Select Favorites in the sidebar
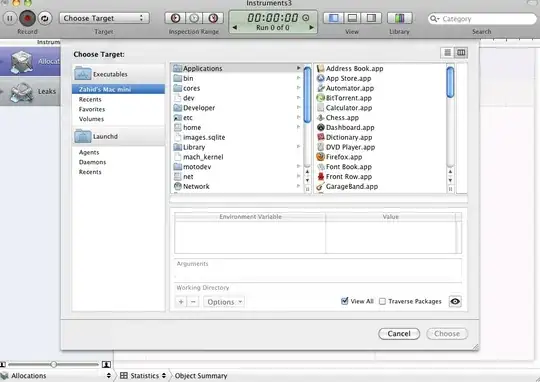Viewport: 540px width, 382px height. (x=92, y=109)
